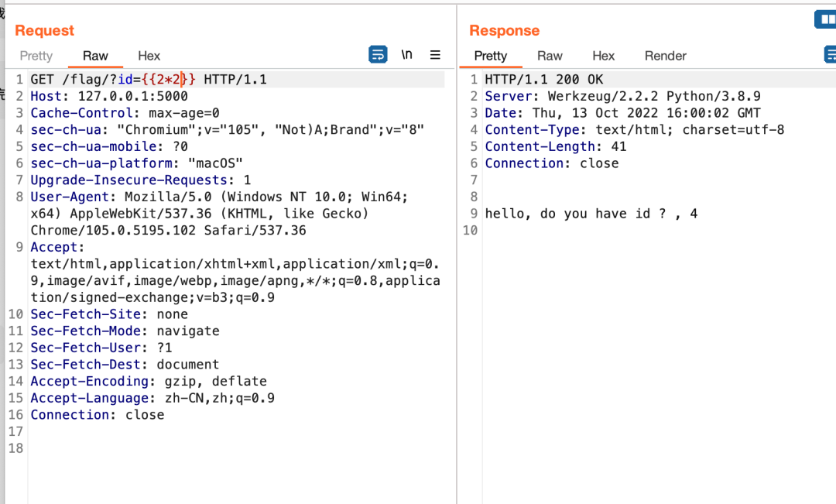Screen dimensions: 836x504
Task: Click the User-Agent header name
Action: [70, 197]
